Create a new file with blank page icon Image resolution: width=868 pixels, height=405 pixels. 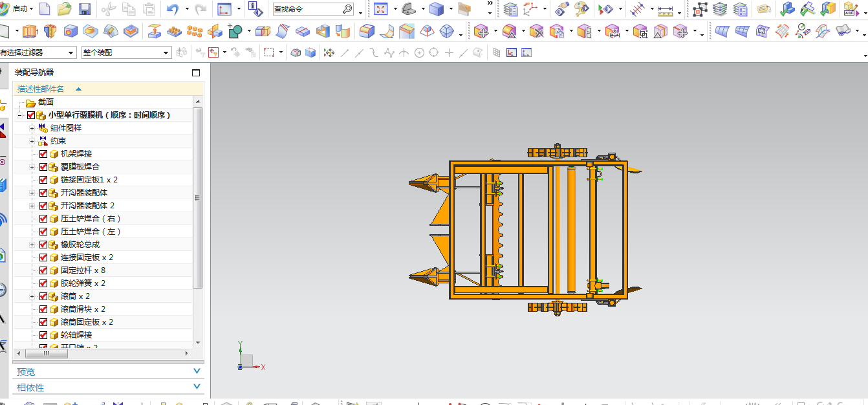click(45, 9)
